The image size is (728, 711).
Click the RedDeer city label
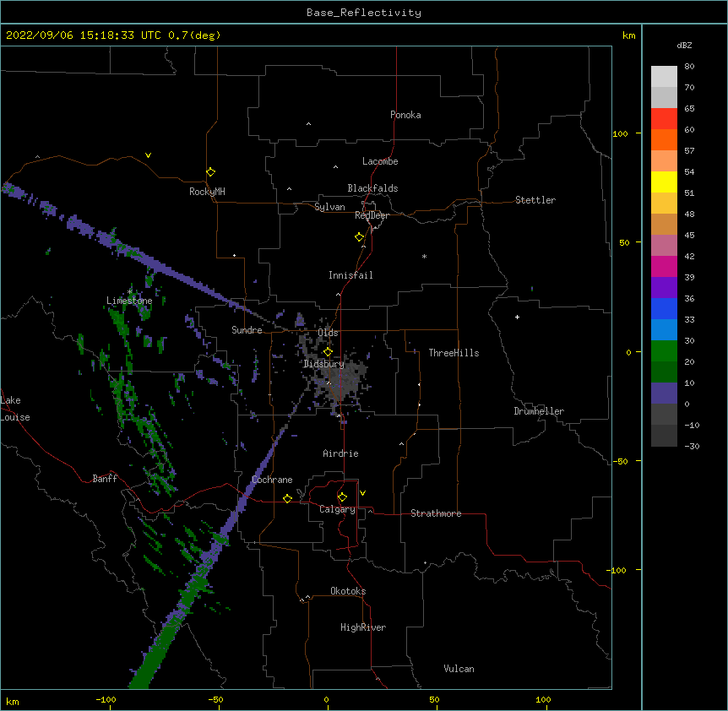pos(372,215)
